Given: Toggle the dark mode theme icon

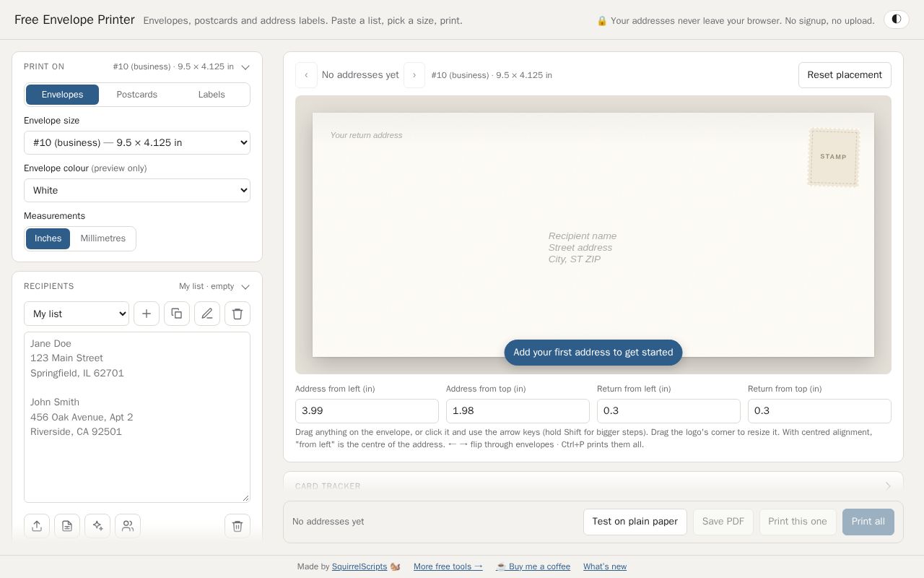Looking at the screenshot, I should coord(896,20).
